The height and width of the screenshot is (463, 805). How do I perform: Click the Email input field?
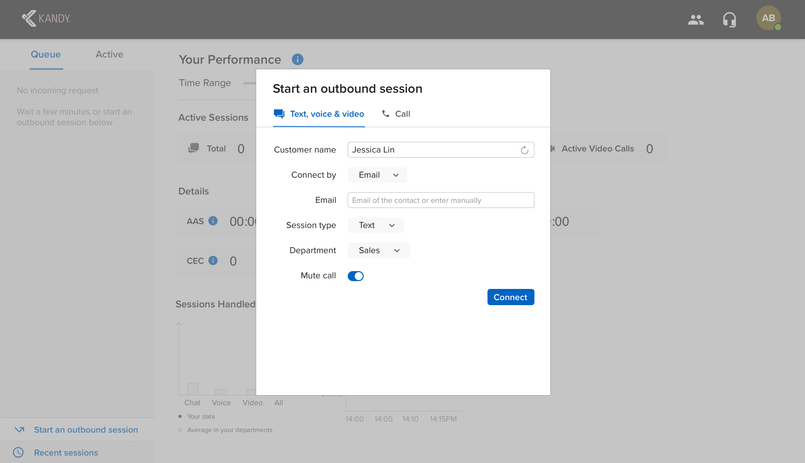coord(440,200)
